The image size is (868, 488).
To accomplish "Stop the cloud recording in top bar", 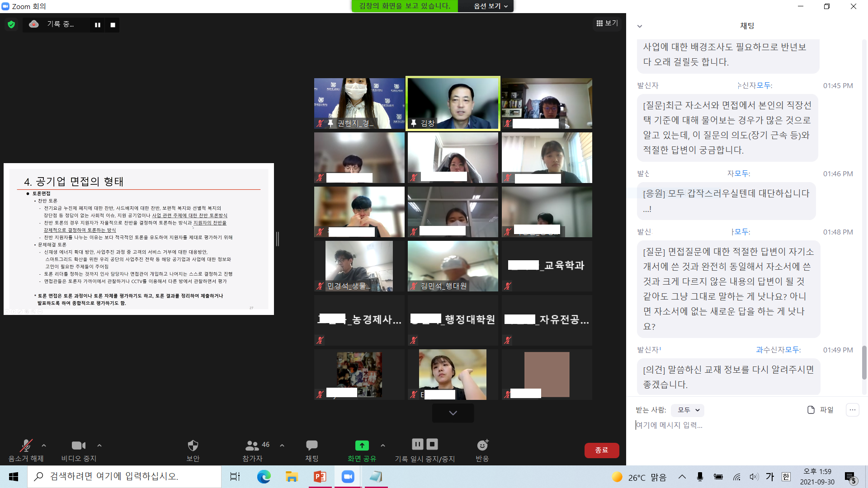I will (x=113, y=25).
